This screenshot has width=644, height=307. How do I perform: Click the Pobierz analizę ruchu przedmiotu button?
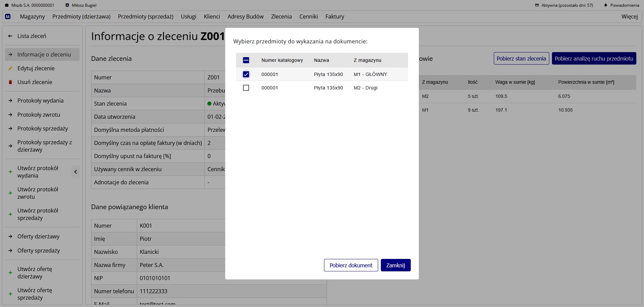(594, 59)
